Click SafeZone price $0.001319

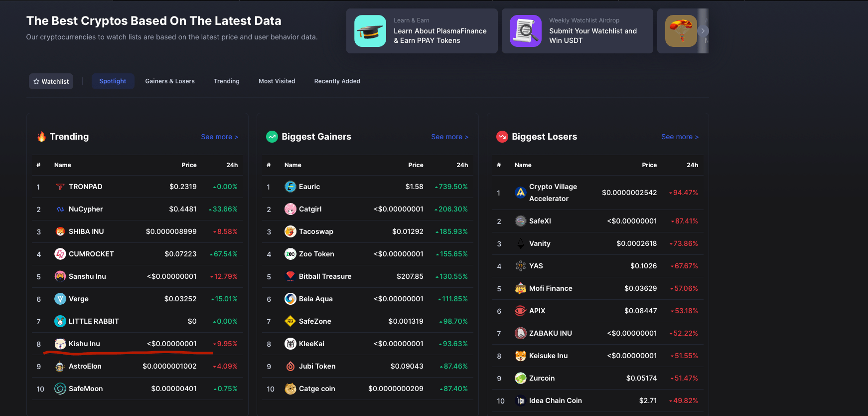[x=406, y=321]
